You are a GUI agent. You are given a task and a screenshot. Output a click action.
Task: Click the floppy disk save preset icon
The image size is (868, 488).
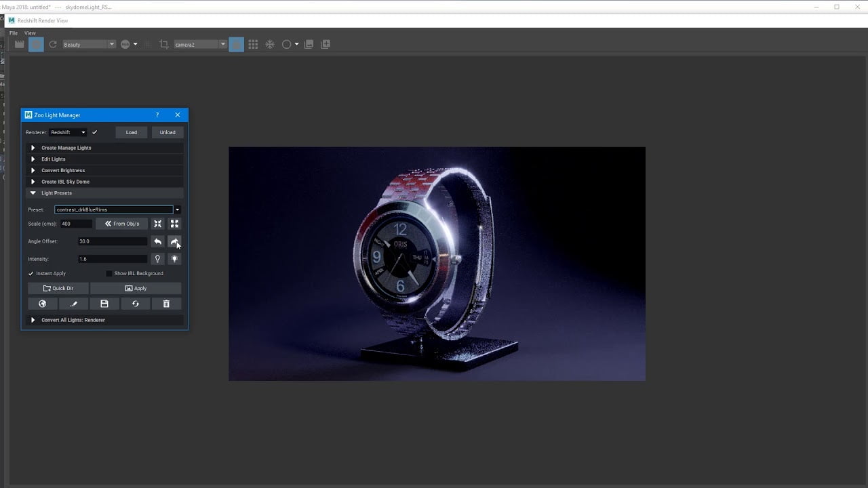[104, 304]
